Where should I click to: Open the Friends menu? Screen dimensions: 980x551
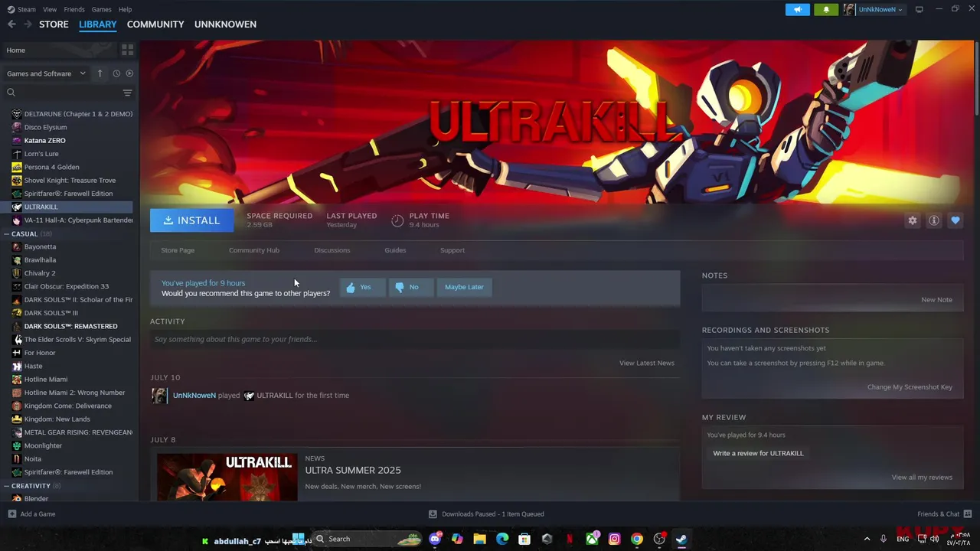pyautogui.click(x=74, y=9)
